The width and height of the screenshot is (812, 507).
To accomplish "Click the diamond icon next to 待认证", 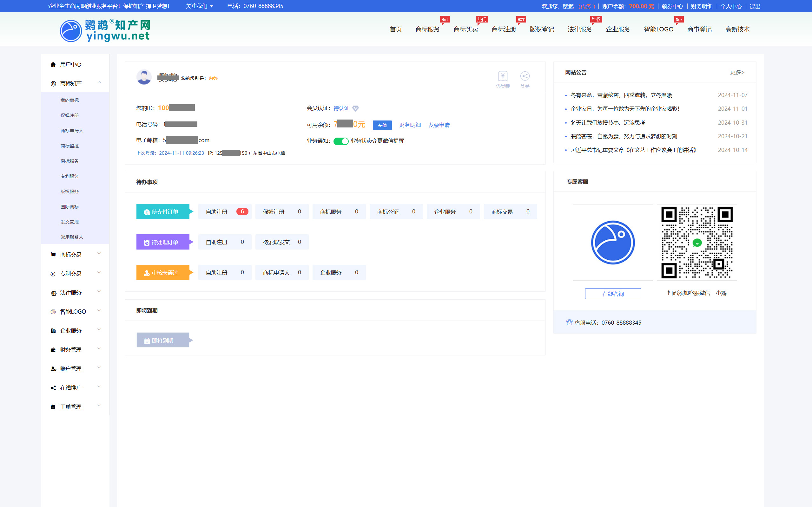I will tap(356, 108).
